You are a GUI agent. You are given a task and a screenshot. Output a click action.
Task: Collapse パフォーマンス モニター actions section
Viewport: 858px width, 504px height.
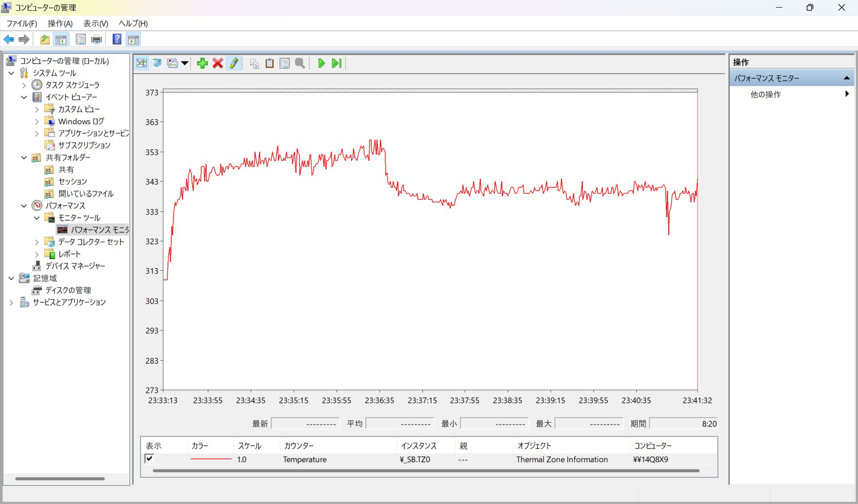pyautogui.click(x=846, y=78)
